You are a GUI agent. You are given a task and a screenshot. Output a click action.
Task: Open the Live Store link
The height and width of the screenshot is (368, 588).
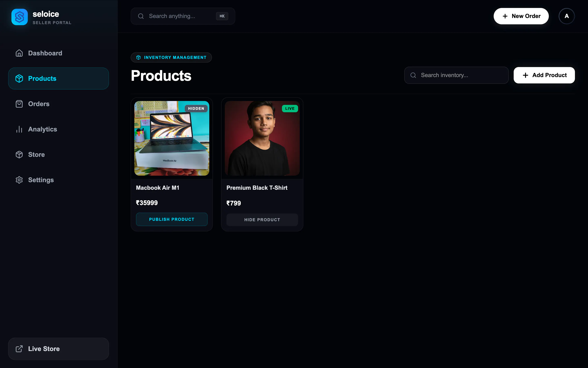[59, 349]
